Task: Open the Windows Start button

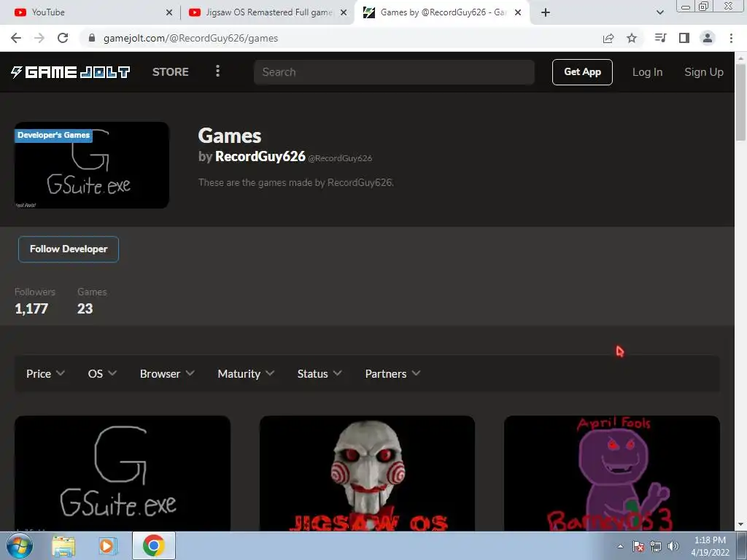Action: click(20, 545)
